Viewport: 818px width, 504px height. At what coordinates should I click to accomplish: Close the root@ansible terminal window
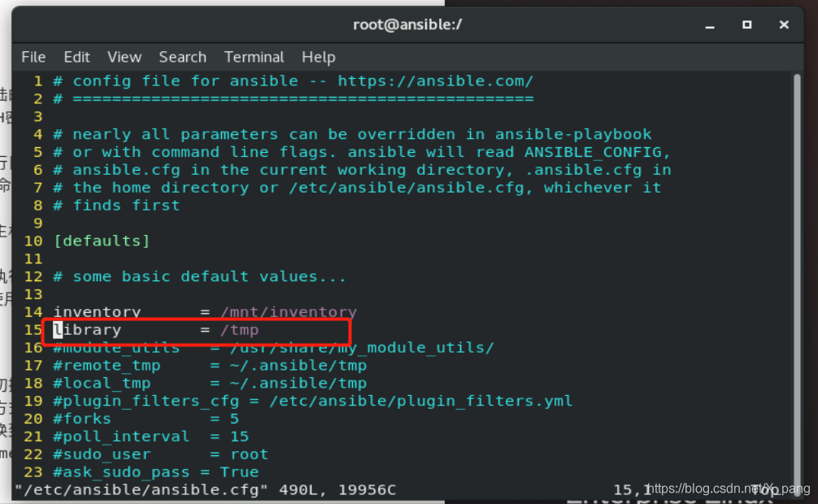(x=784, y=24)
